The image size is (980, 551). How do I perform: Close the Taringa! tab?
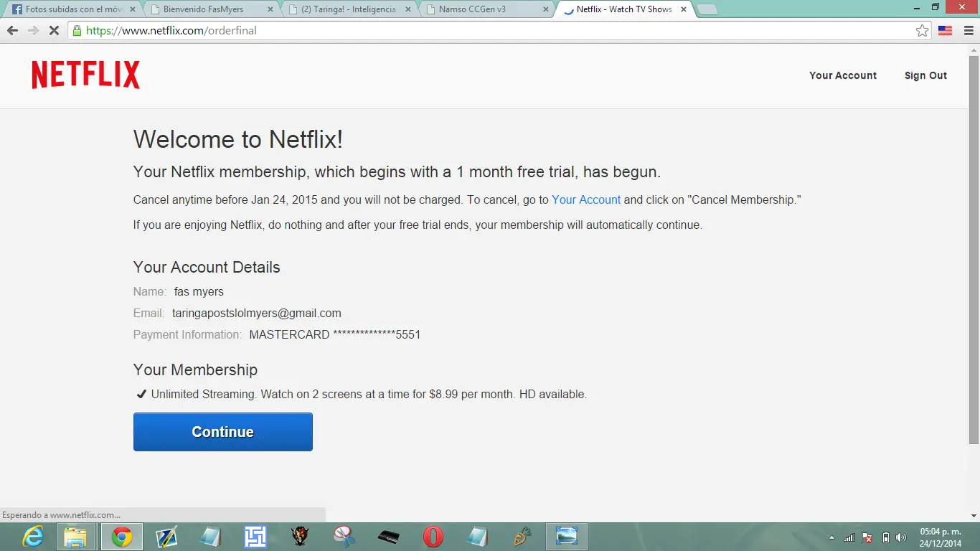[x=407, y=9]
